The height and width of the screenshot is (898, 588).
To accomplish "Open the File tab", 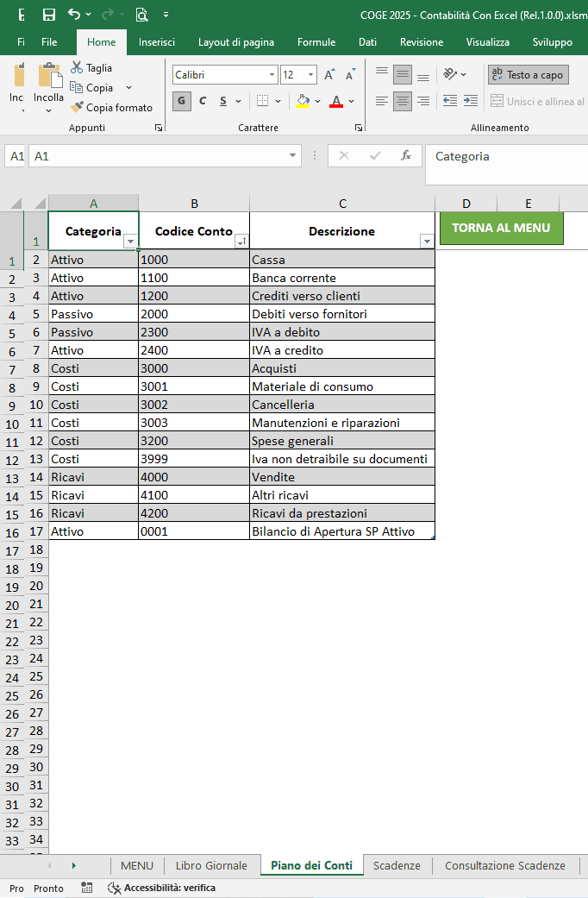I will point(49,41).
